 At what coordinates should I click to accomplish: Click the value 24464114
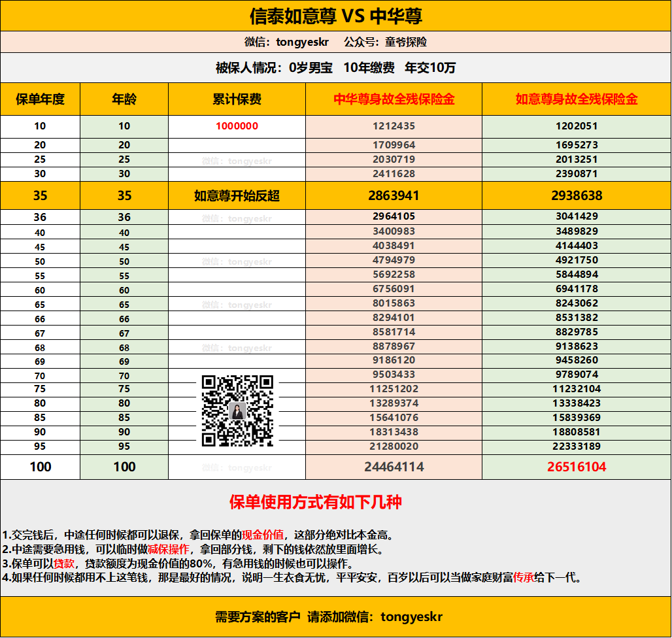(x=394, y=467)
